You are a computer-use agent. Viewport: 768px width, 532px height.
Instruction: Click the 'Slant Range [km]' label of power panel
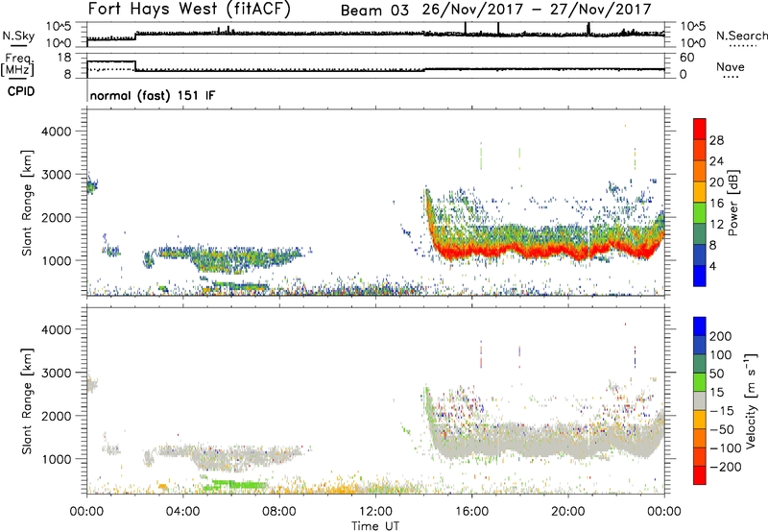(x=27, y=203)
